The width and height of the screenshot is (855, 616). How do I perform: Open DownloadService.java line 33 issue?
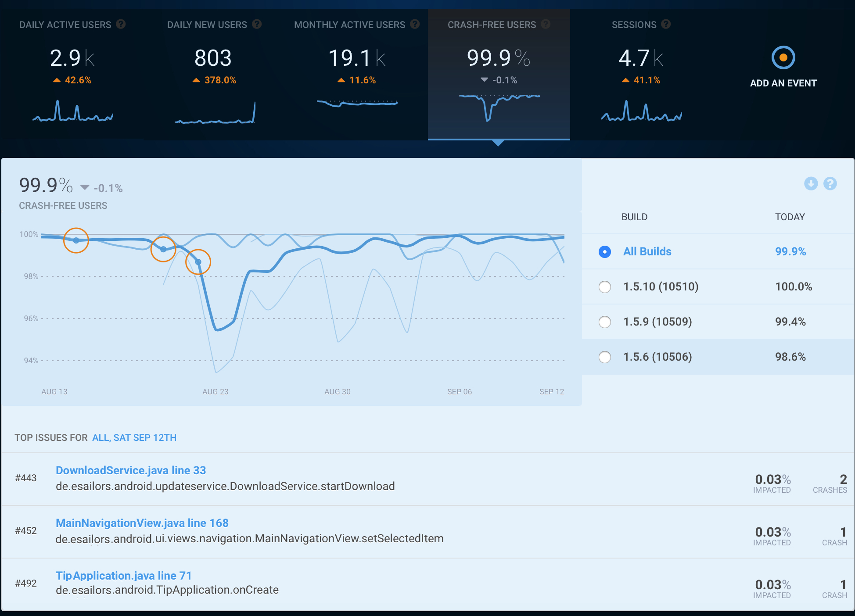coord(131,470)
